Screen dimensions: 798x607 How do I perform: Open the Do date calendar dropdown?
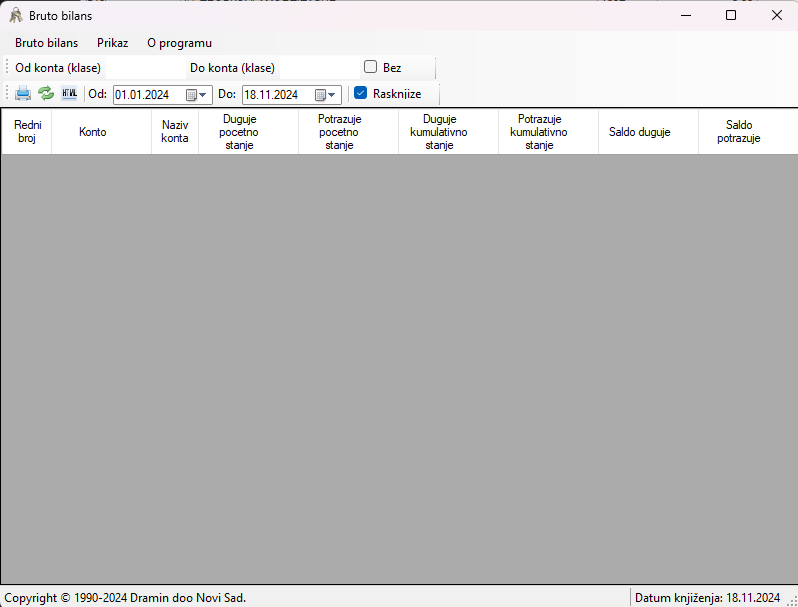327,95
